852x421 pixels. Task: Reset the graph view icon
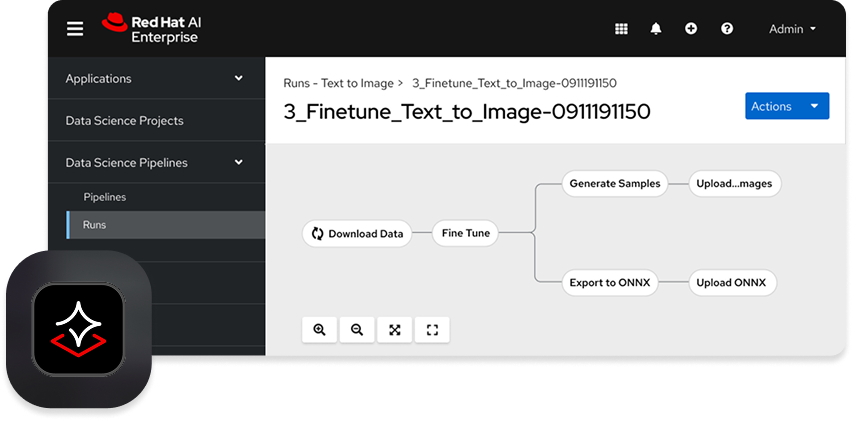click(x=432, y=330)
